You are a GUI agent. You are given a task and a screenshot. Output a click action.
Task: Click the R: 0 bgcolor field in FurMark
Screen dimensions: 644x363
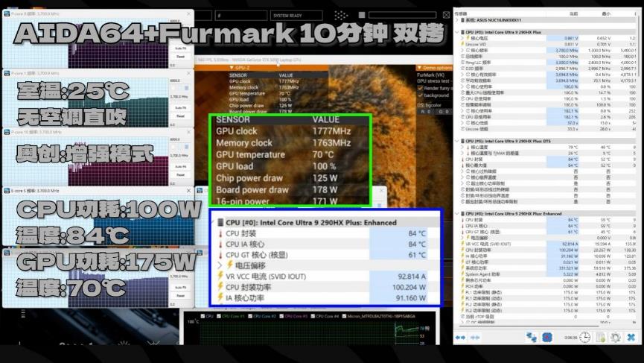point(426,111)
